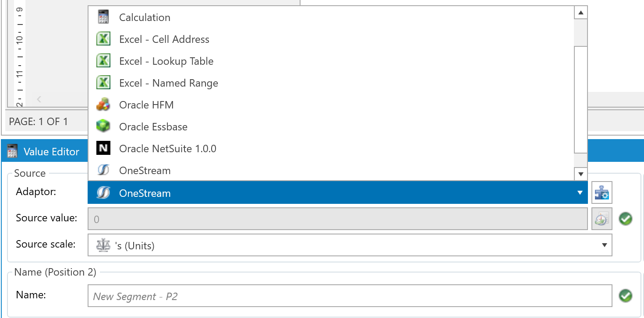This screenshot has width=644, height=318.
Task: Click the Adaptor: label
Action: click(x=36, y=192)
